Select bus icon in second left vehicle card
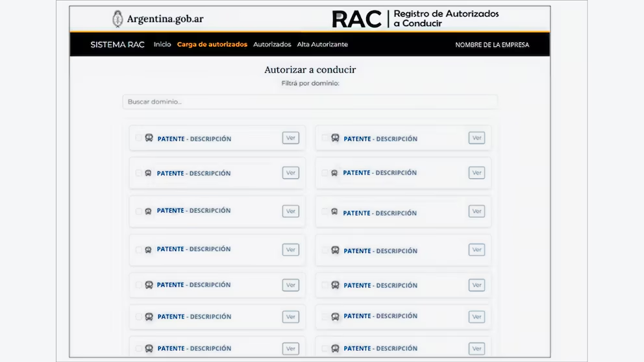Screen dimensions: 644x362 click(149, 173)
